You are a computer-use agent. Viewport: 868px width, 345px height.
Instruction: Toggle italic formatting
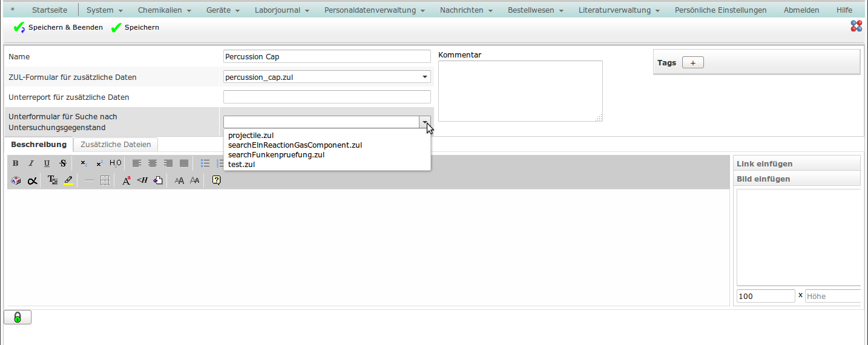click(x=31, y=163)
